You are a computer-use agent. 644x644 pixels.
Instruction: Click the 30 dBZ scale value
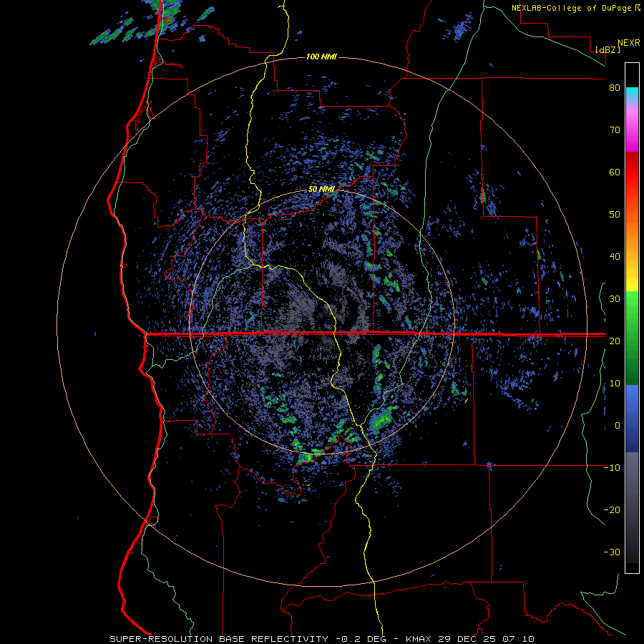click(x=615, y=299)
